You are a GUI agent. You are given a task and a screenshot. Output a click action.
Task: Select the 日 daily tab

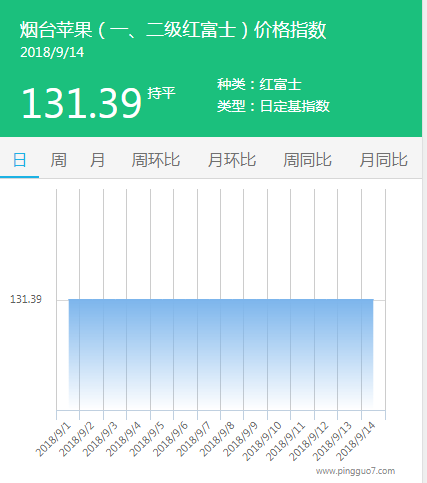[x=19, y=160]
